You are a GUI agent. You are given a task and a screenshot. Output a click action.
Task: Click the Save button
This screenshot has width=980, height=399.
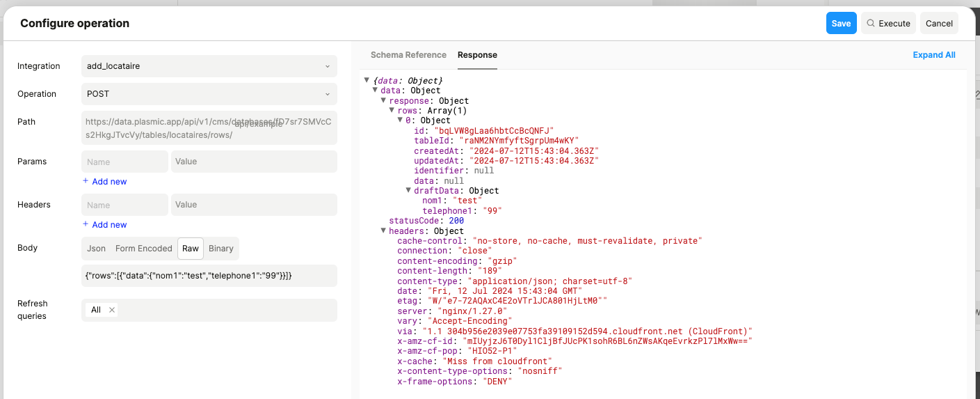pyautogui.click(x=841, y=23)
